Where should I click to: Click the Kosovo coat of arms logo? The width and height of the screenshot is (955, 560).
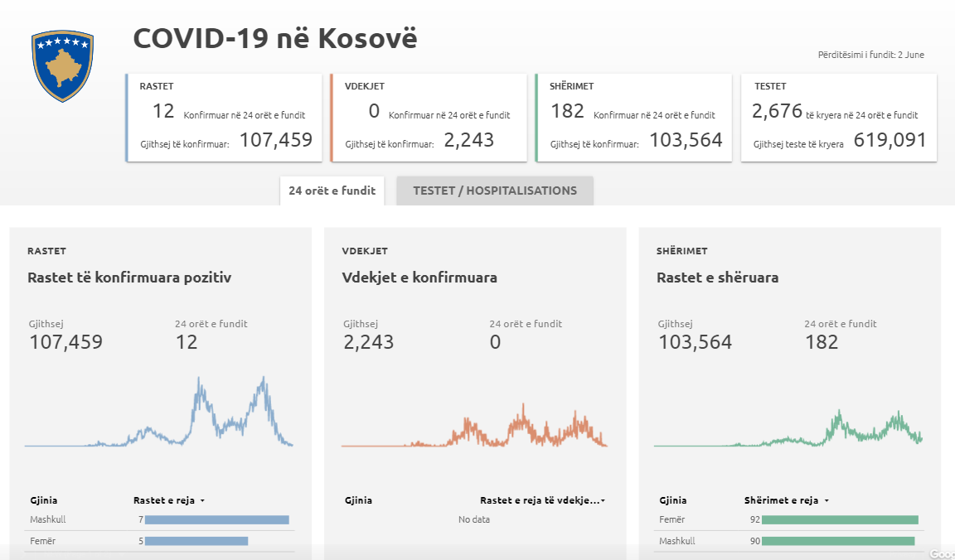point(62,66)
